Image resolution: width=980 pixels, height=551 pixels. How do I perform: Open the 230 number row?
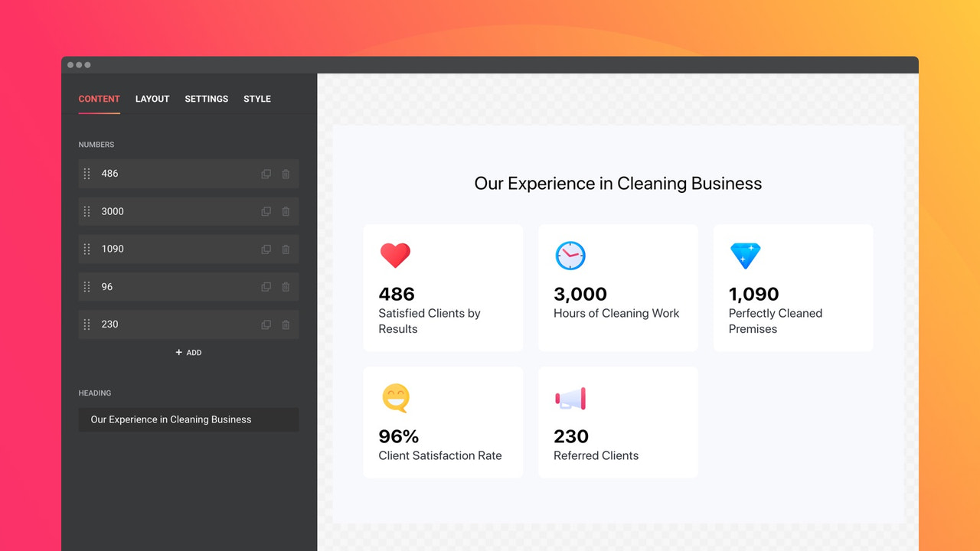point(188,324)
